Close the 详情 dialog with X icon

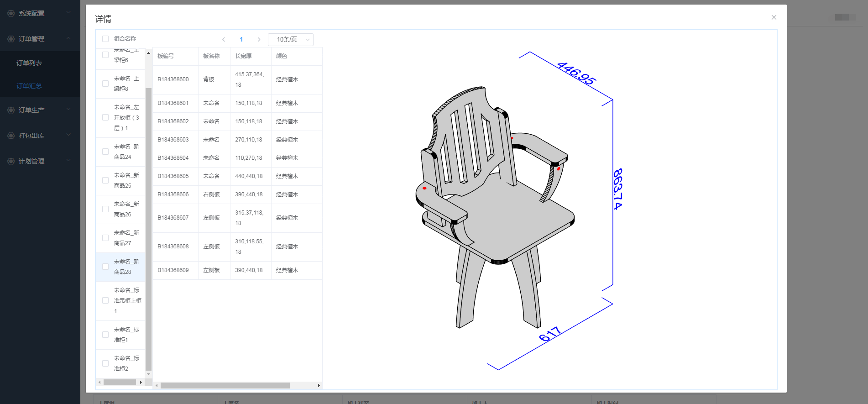pyautogui.click(x=774, y=17)
